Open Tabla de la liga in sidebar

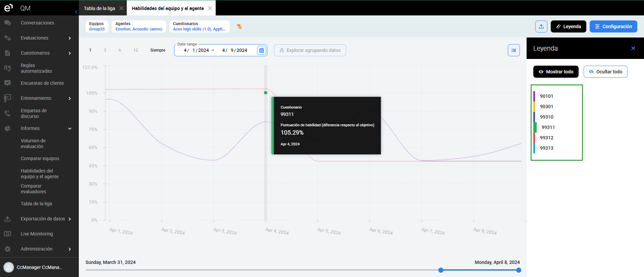[x=36, y=204]
